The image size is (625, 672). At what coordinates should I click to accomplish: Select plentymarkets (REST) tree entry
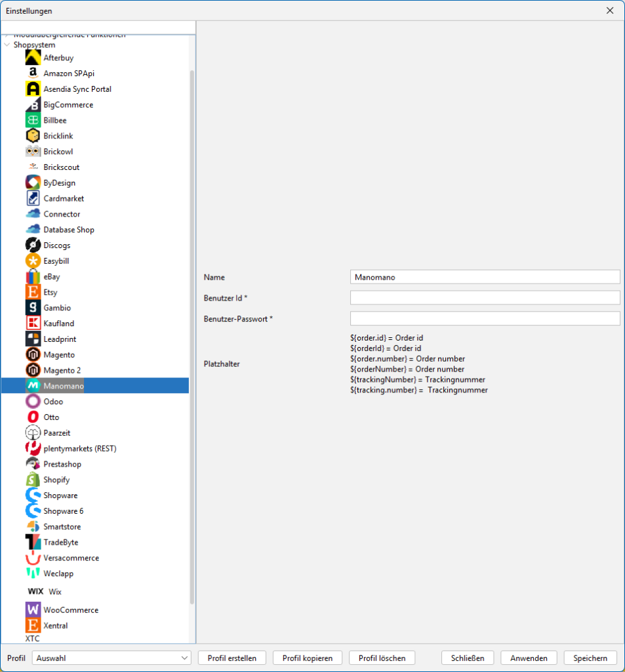pyautogui.click(x=79, y=449)
